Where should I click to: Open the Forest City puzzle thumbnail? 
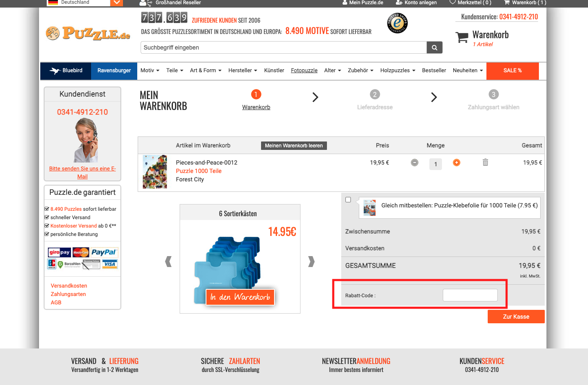(x=155, y=172)
